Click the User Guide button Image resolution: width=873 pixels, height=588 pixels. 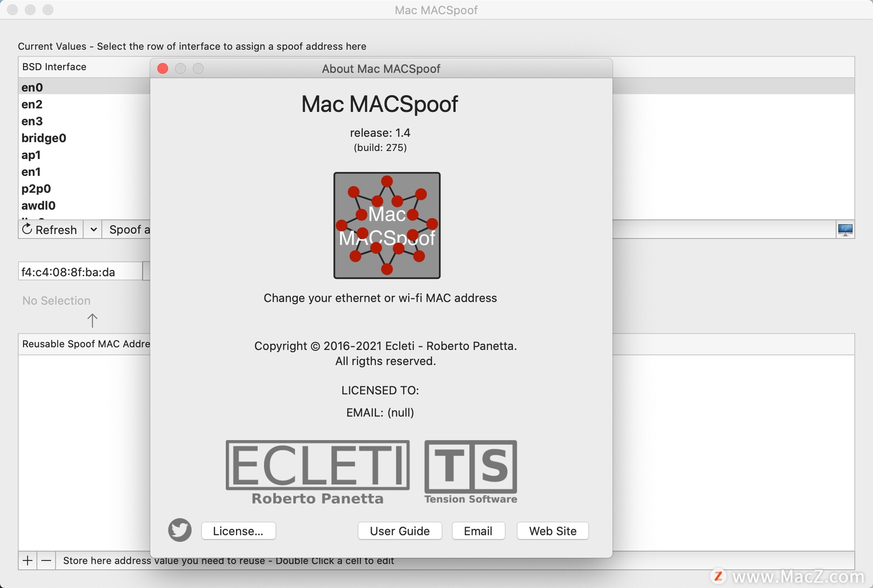[400, 530]
